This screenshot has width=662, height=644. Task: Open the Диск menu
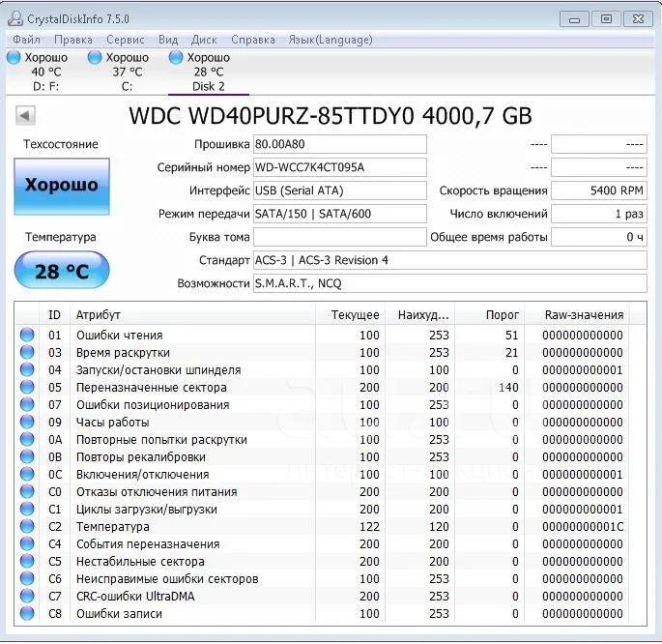coord(204,40)
